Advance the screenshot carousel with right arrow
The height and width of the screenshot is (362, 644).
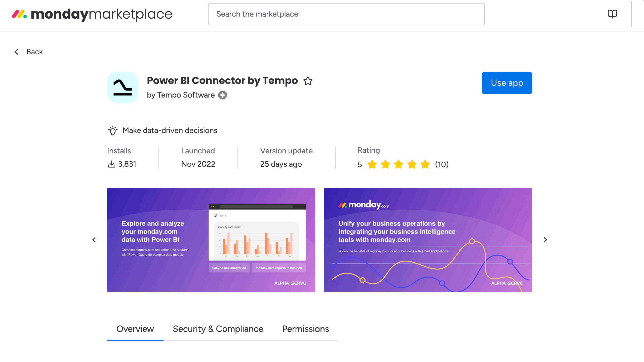[545, 240]
